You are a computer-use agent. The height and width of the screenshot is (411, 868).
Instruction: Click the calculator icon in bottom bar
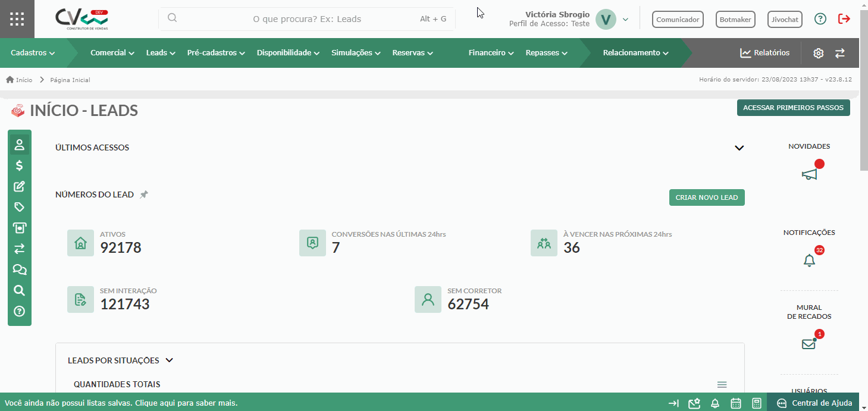(x=757, y=403)
